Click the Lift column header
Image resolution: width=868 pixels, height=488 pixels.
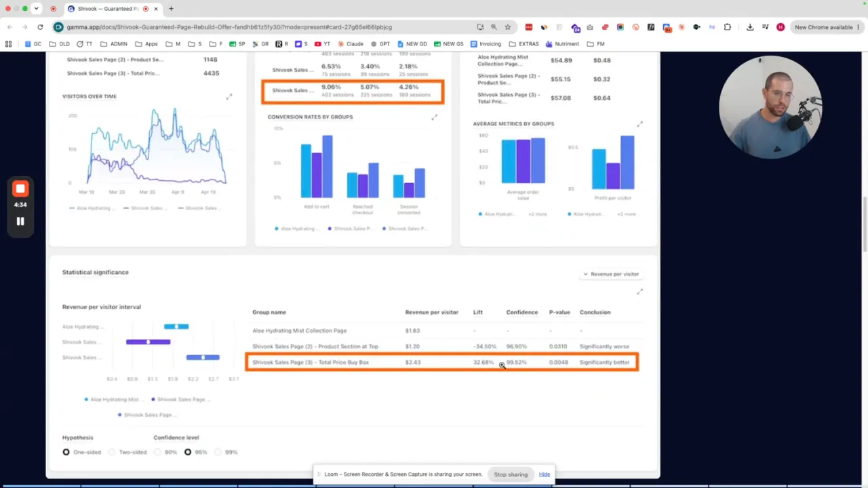pyautogui.click(x=477, y=312)
